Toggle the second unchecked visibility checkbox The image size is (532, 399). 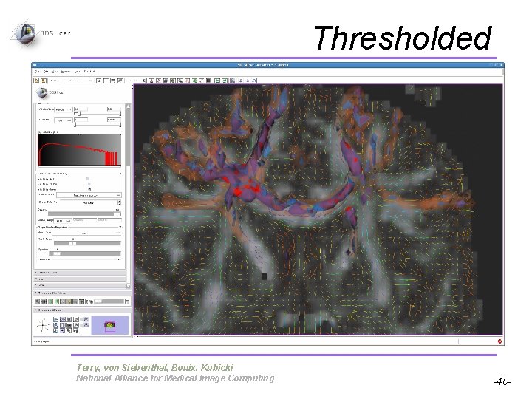[89, 183]
